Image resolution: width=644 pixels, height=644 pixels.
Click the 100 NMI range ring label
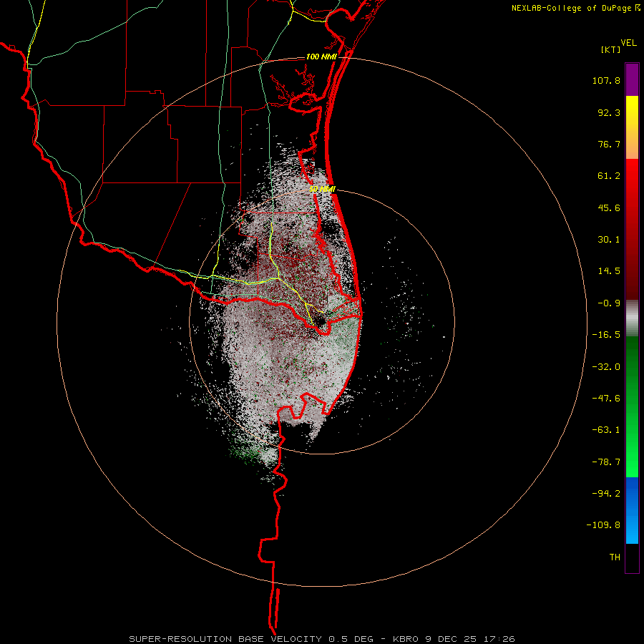pos(321,57)
